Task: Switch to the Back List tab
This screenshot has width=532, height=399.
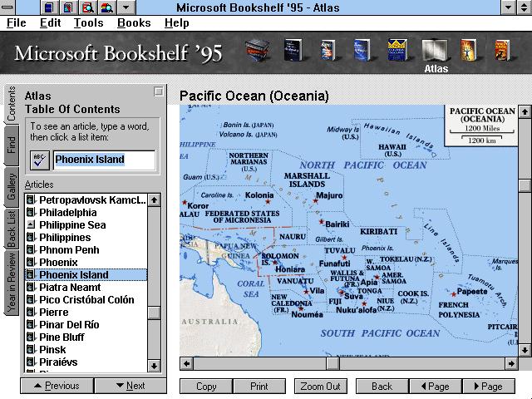Action: (x=11, y=229)
